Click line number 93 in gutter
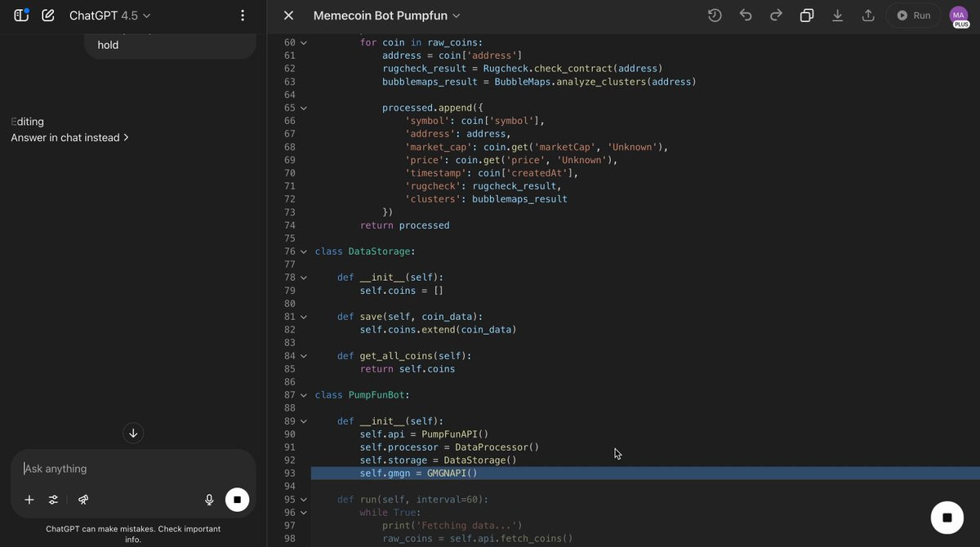 (x=289, y=474)
